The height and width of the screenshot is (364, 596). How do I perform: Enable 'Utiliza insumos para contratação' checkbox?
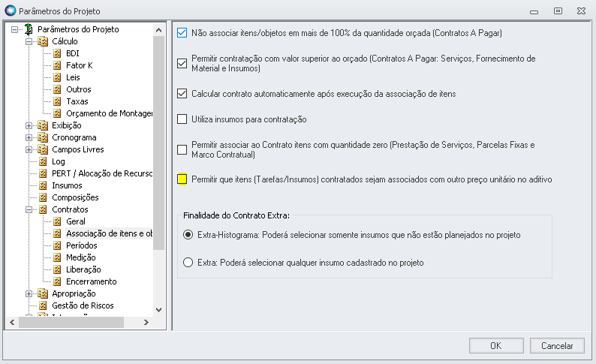[182, 119]
